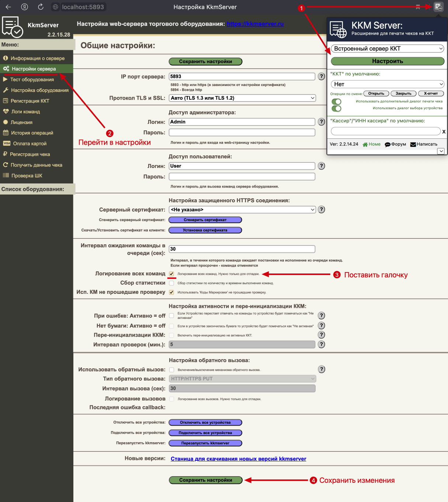
Task: Click help icon for Интервал проверок
Action: tap(322, 344)
